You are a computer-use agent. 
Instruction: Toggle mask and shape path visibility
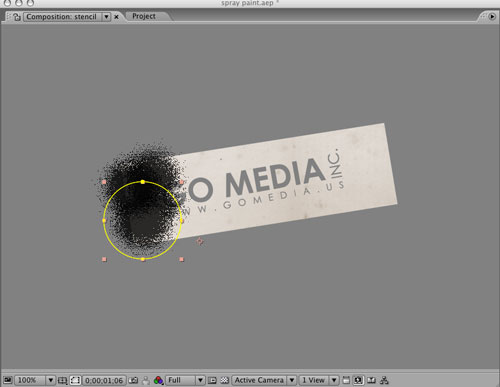pos(75,380)
